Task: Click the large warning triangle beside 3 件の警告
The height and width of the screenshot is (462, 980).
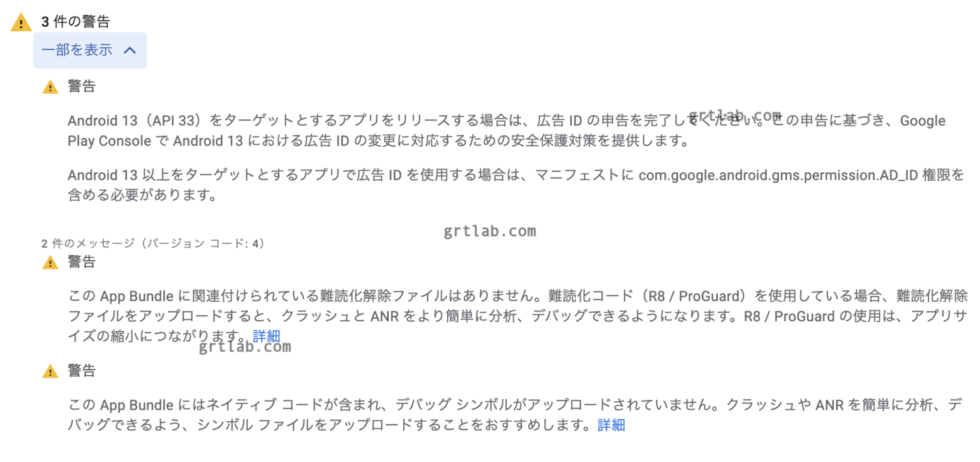Action: [21, 22]
